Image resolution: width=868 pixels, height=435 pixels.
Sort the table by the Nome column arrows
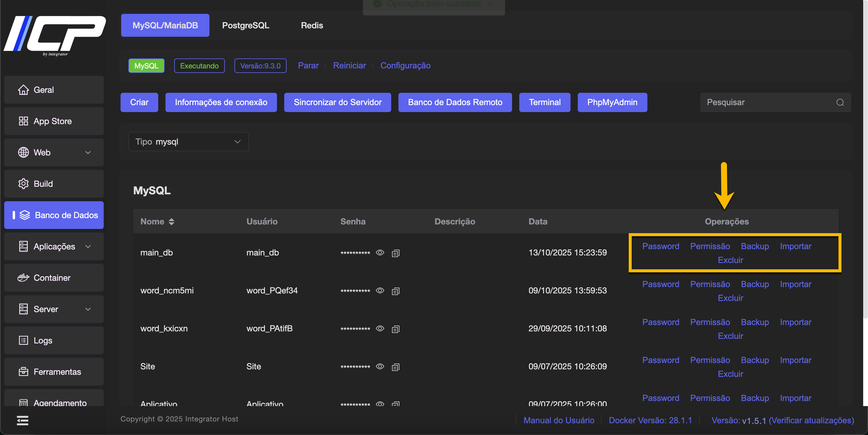(x=171, y=221)
